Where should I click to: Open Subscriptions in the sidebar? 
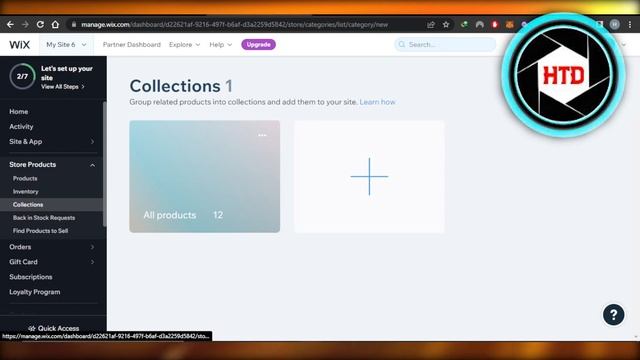click(x=31, y=277)
